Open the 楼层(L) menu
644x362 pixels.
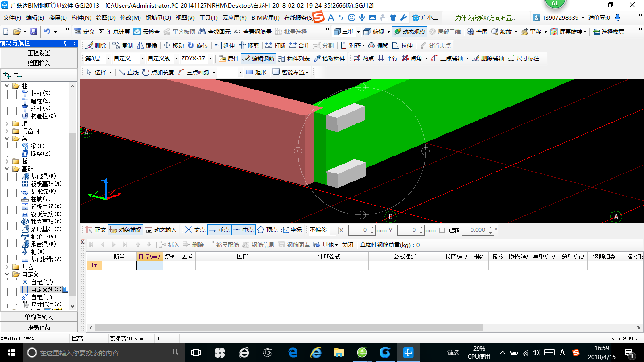click(58, 18)
